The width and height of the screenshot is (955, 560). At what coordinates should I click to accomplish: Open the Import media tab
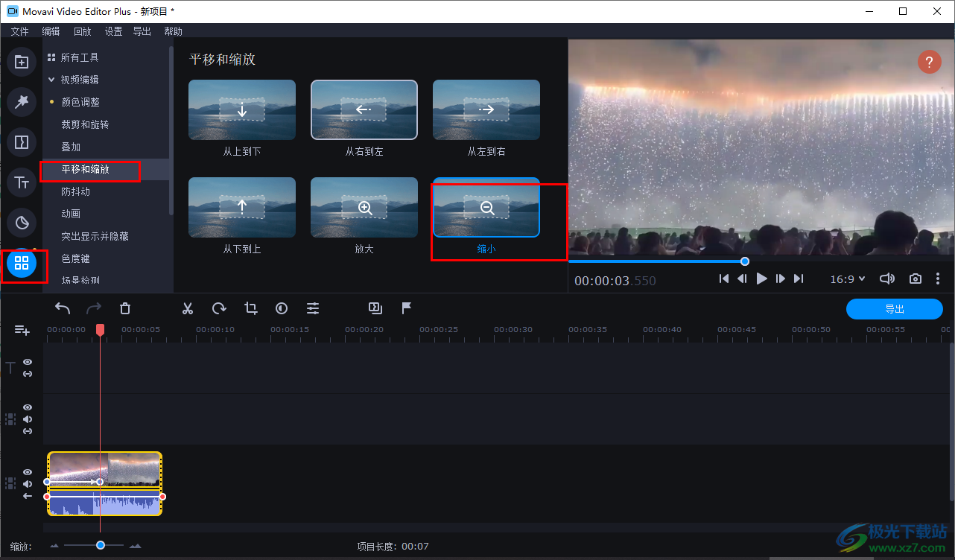click(x=22, y=62)
